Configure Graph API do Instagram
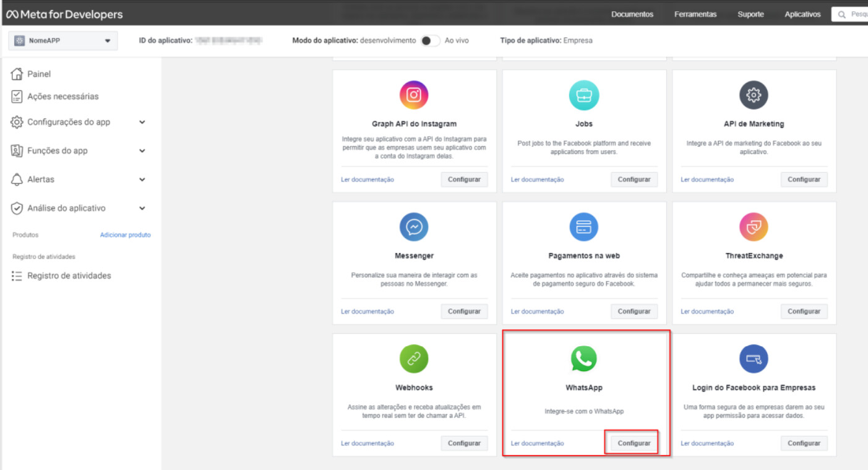 pyautogui.click(x=464, y=179)
